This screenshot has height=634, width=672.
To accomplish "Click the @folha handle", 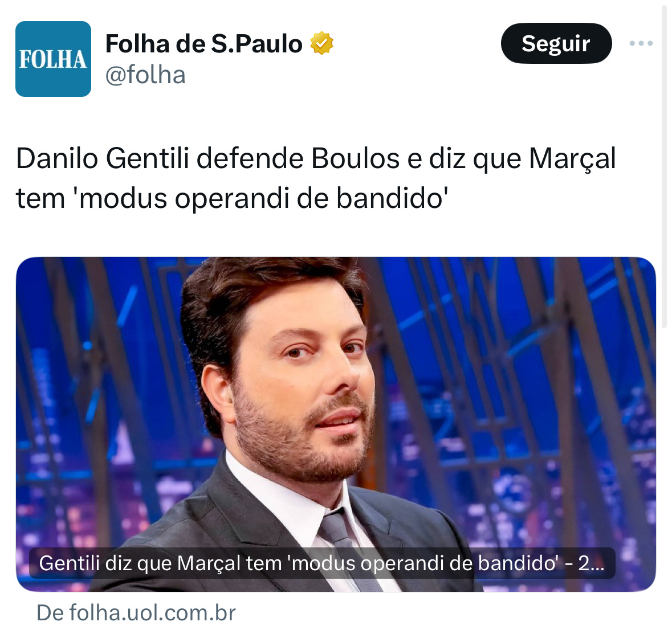I will 145,75.
